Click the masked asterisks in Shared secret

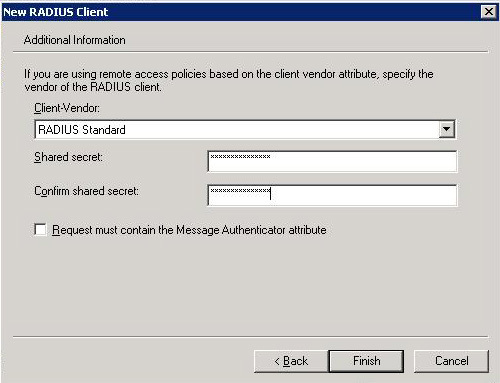[240, 157]
